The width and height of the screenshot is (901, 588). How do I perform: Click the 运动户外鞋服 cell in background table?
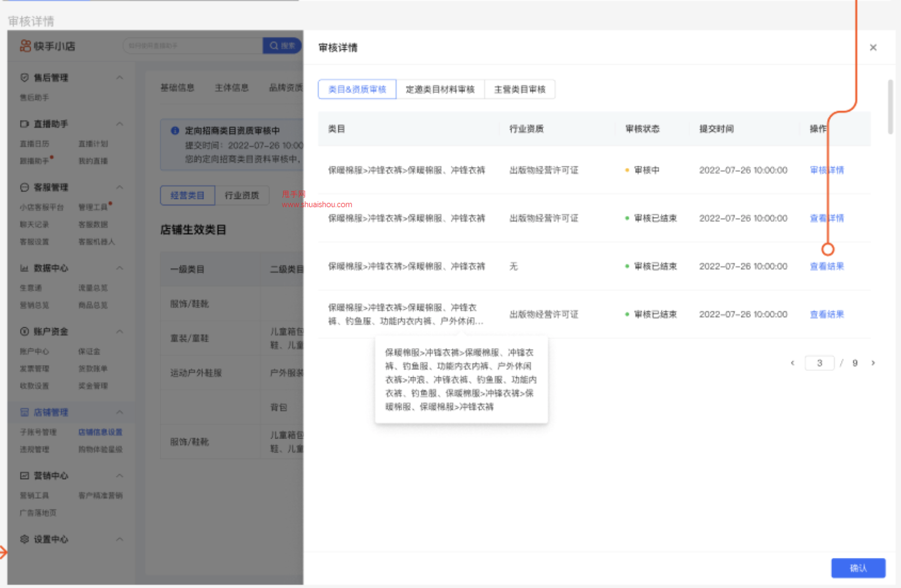coord(196,373)
